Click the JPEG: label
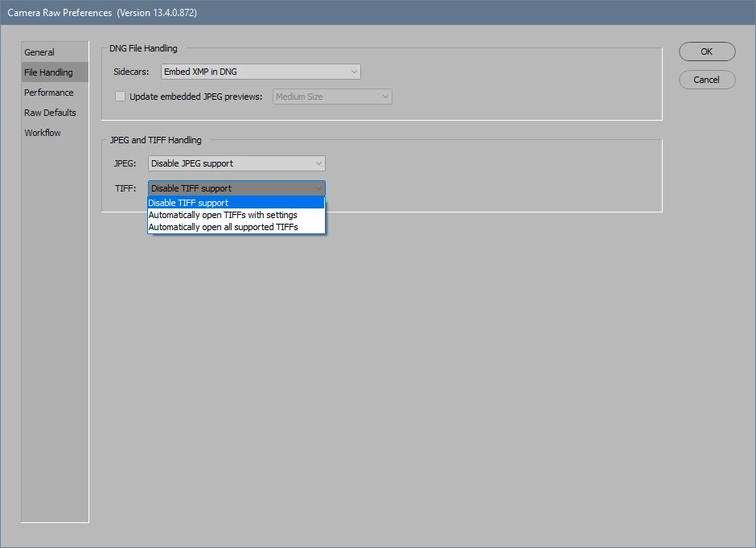This screenshot has height=548, width=756. pyautogui.click(x=125, y=163)
